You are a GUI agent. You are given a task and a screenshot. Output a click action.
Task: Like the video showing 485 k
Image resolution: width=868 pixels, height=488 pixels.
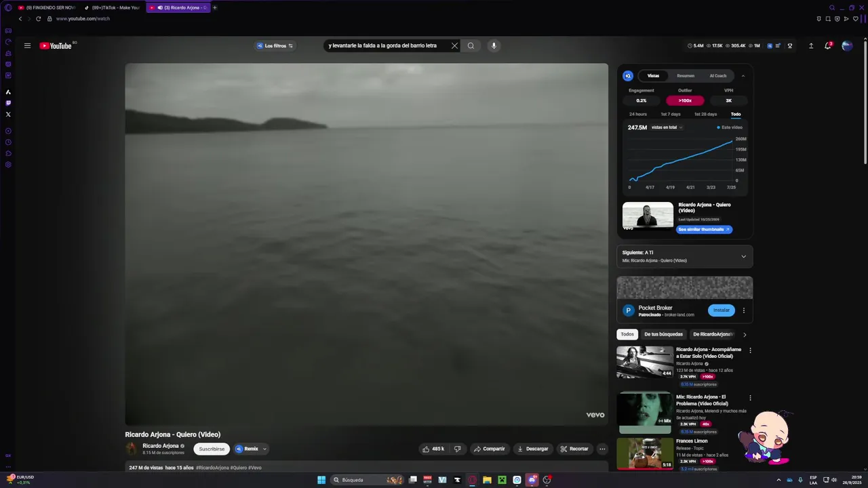[x=433, y=449]
